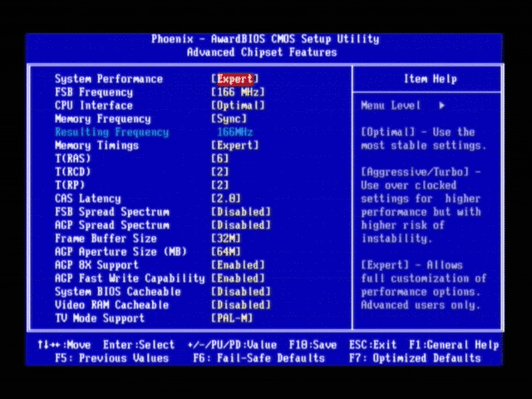532x399 pixels.
Task: Change the FSB Frequency [166 MHz] value
Action: [x=238, y=92]
